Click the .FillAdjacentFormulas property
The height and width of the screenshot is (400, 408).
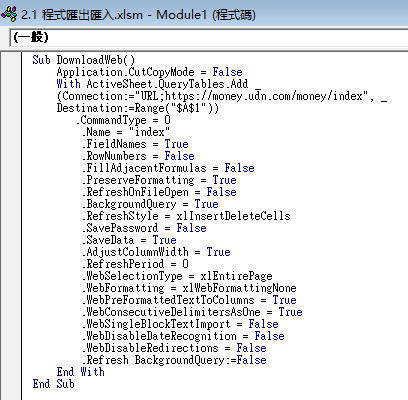click(144, 168)
